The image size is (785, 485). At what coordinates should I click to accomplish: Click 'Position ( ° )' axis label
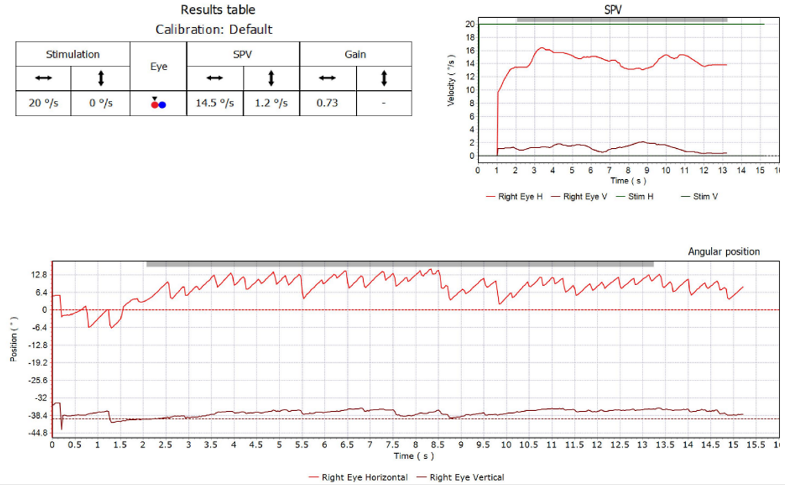tap(14, 339)
